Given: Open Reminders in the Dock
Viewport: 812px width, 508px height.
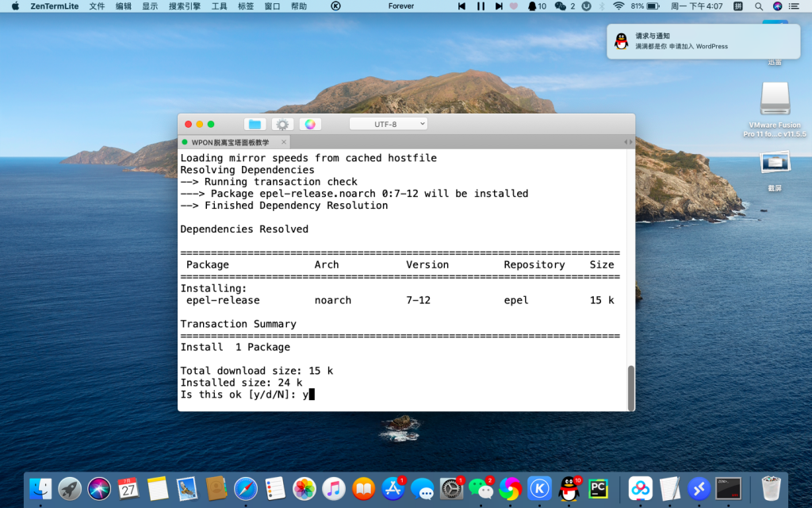Looking at the screenshot, I should [275, 488].
